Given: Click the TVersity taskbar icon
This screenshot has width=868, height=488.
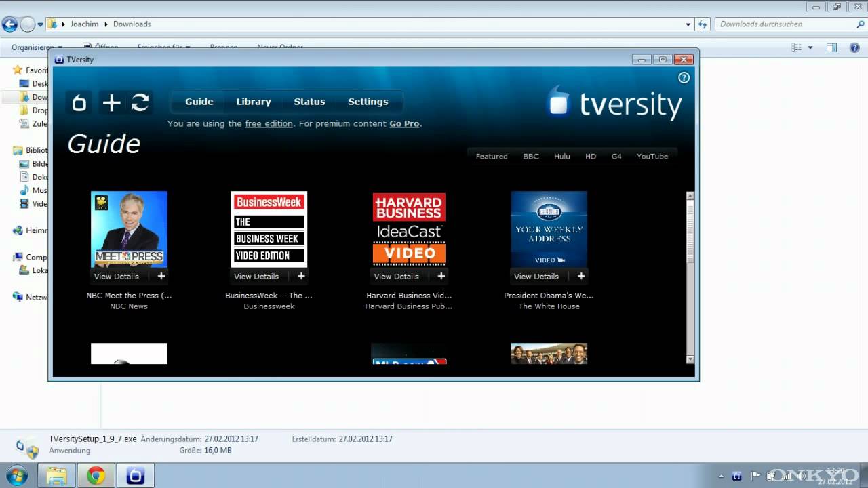Looking at the screenshot, I should coord(136,476).
